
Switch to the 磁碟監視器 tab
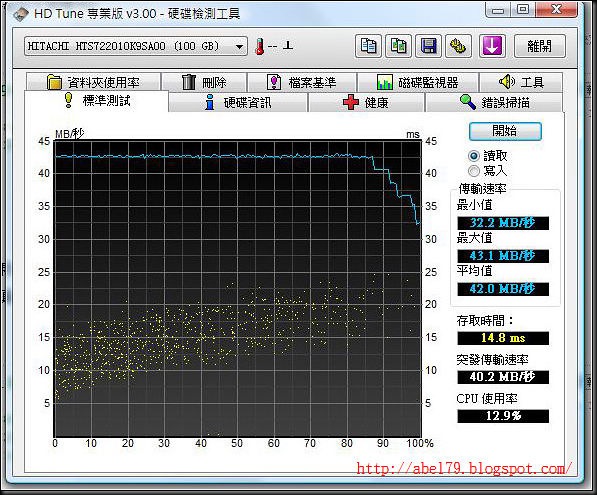418,82
